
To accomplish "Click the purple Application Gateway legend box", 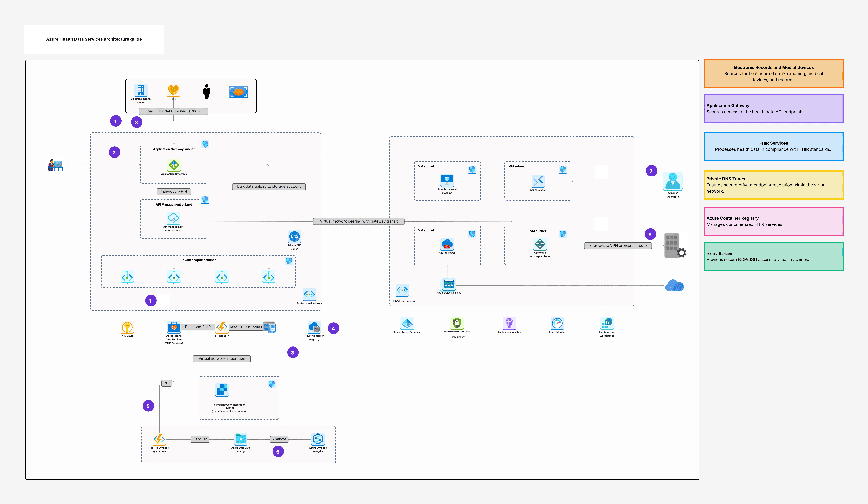I will tap(774, 109).
